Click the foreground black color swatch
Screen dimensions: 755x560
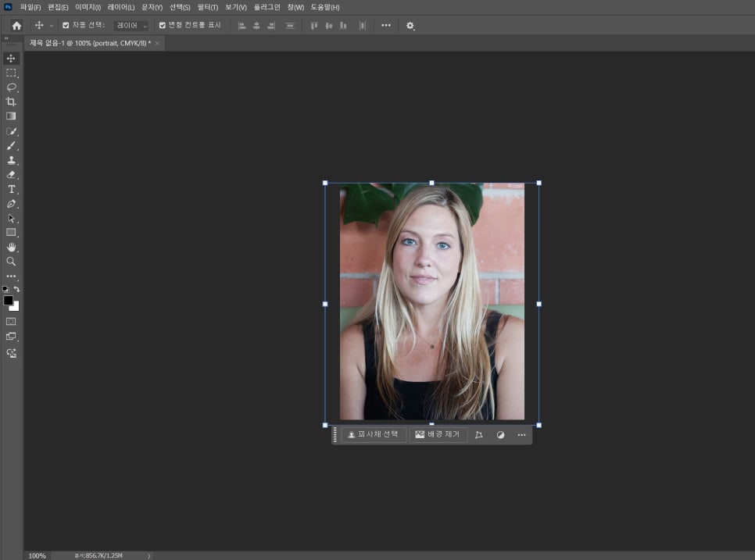click(8, 300)
